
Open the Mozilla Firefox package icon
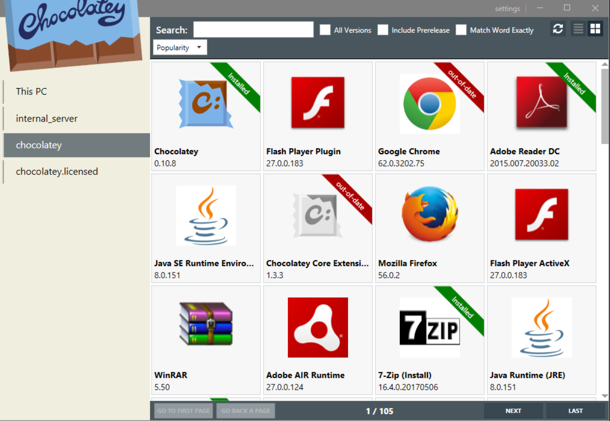(430, 214)
